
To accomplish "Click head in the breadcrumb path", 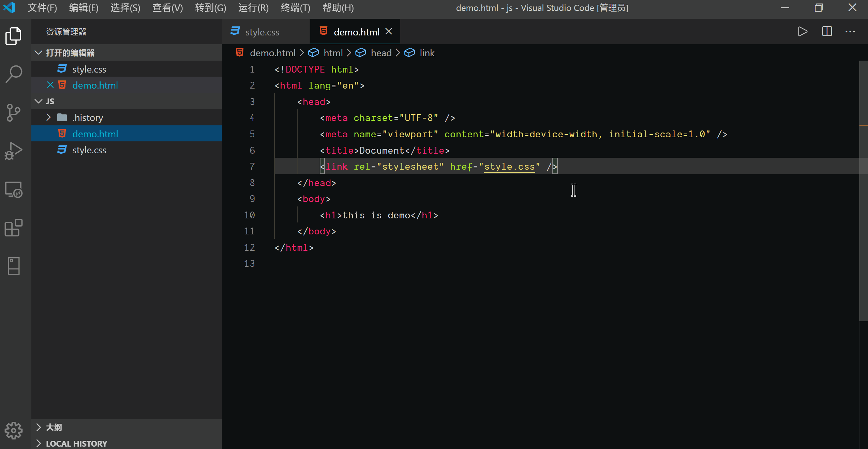I will pyautogui.click(x=381, y=53).
